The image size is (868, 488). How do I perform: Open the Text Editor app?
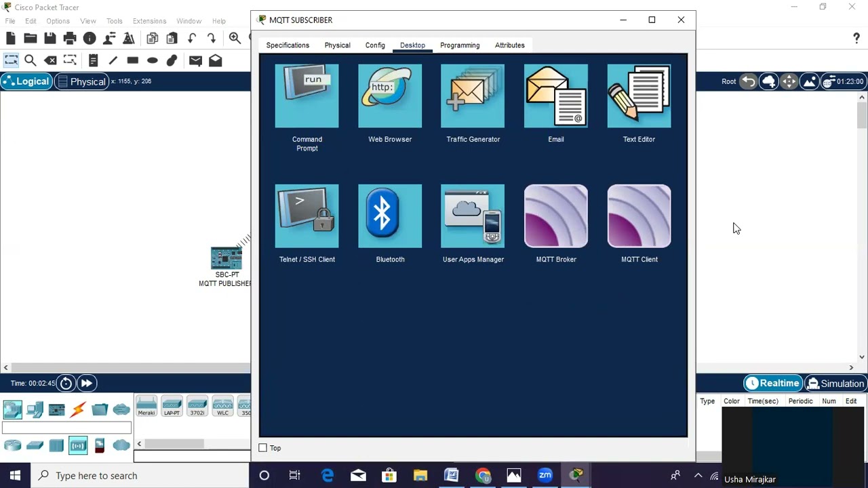click(639, 96)
